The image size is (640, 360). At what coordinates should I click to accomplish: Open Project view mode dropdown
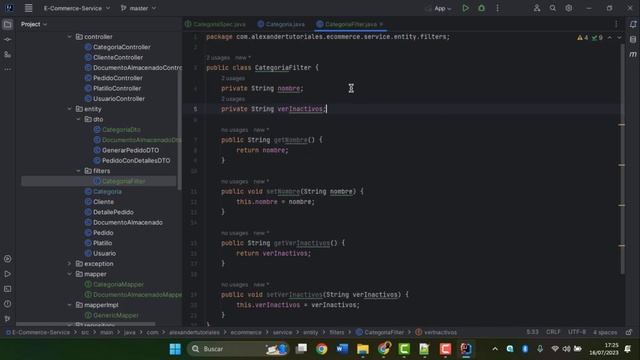[34, 24]
